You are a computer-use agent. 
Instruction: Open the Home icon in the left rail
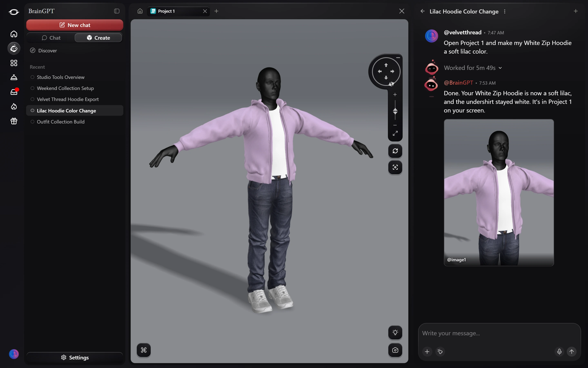(x=14, y=34)
